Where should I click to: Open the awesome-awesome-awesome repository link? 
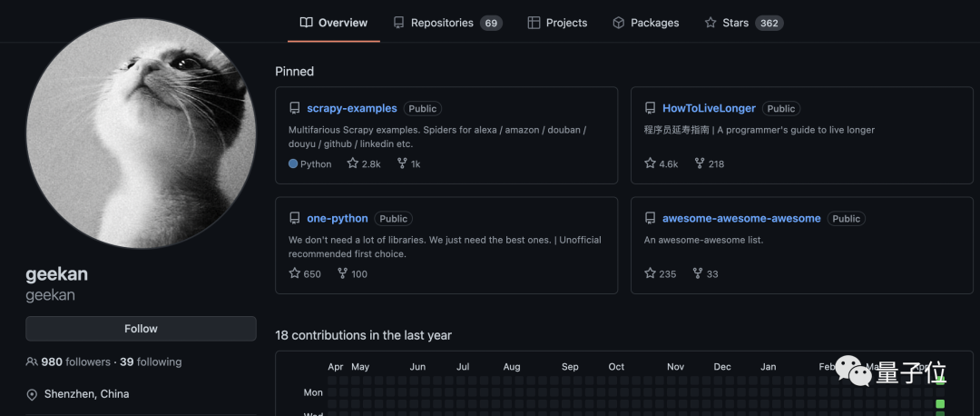741,218
